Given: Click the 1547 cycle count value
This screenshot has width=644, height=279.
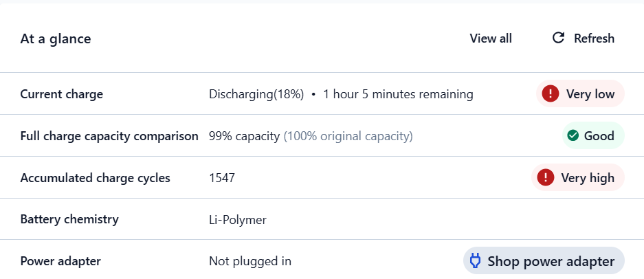Looking at the screenshot, I should [x=222, y=178].
